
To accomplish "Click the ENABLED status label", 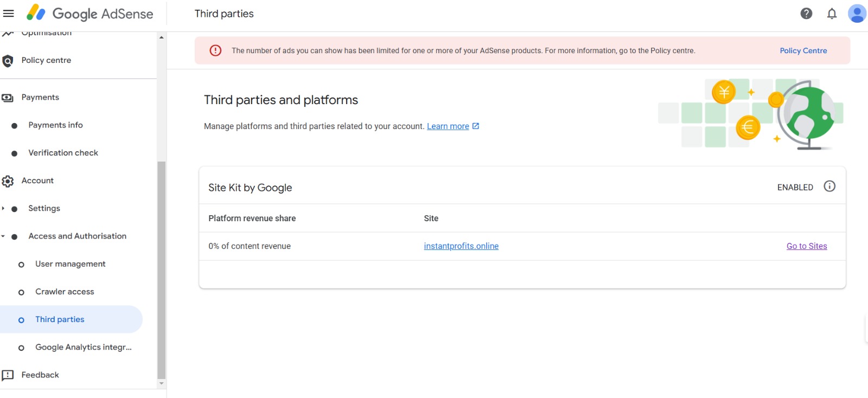I will click(795, 187).
